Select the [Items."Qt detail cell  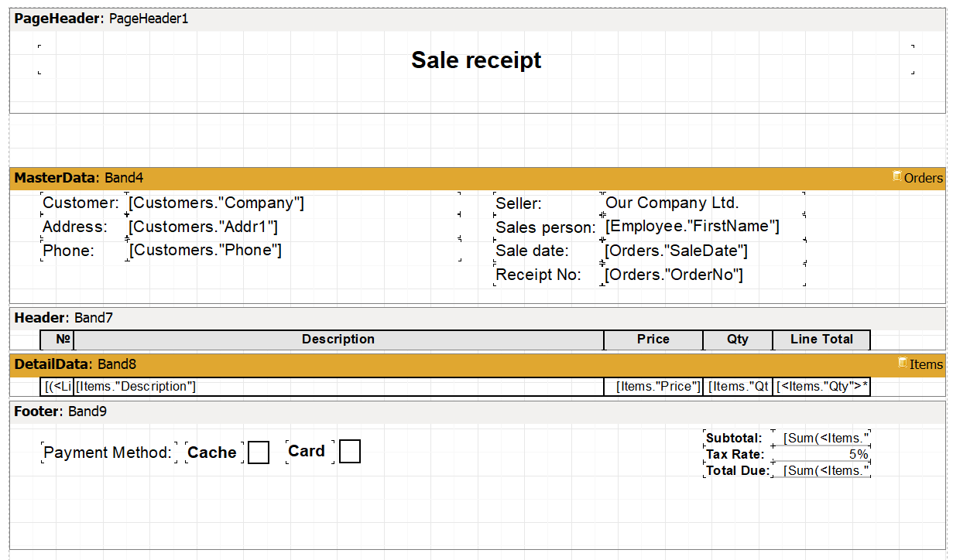pyautogui.click(x=738, y=387)
